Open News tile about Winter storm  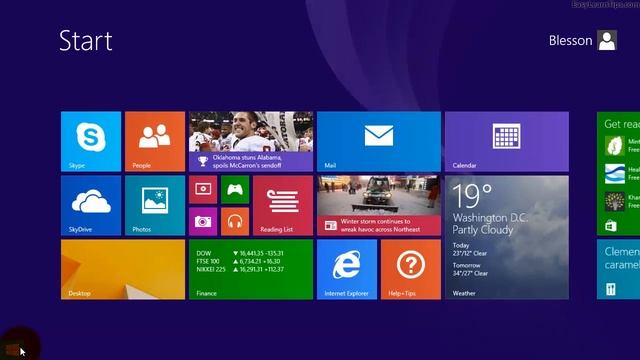379,206
